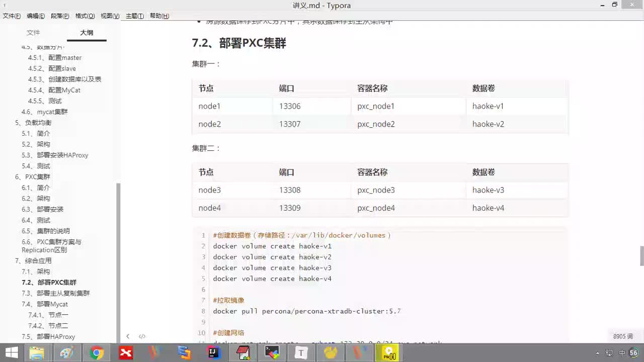Go to outline item 4.5.2、配置slave

coord(52,68)
